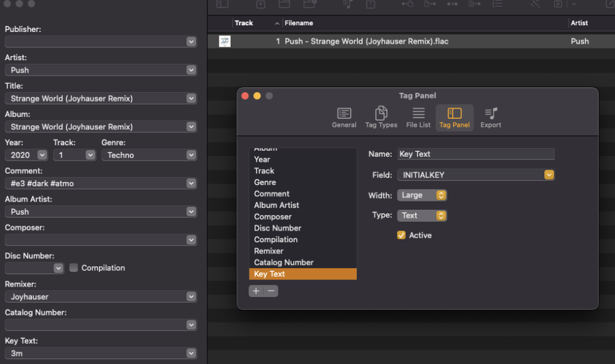Open the File List preferences tab

click(x=418, y=117)
